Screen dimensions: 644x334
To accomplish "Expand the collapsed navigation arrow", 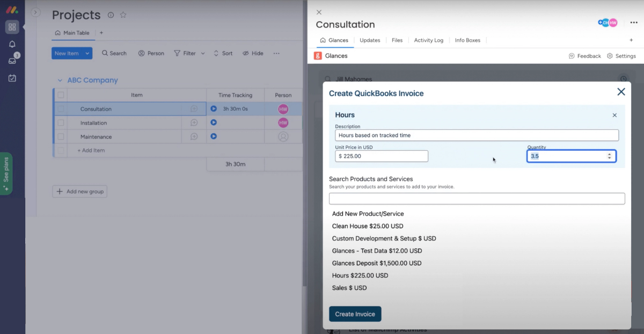I will [x=36, y=12].
